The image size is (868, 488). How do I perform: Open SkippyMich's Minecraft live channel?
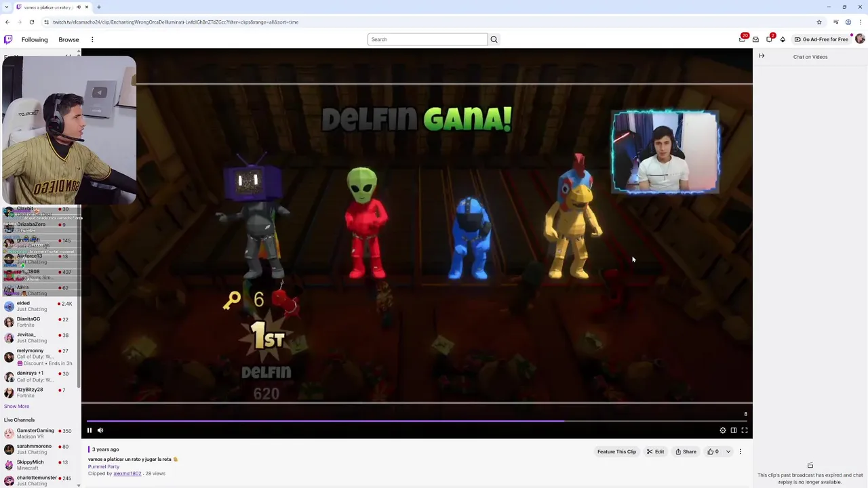(40, 465)
